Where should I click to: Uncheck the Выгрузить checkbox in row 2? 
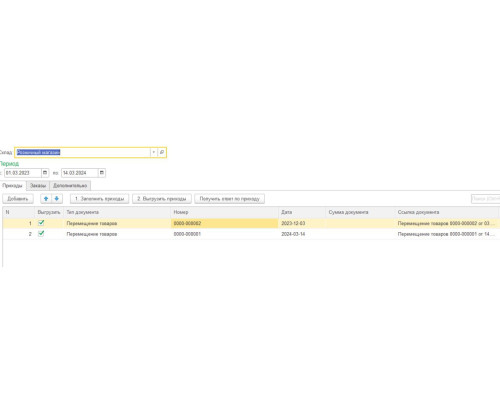tap(41, 233)
